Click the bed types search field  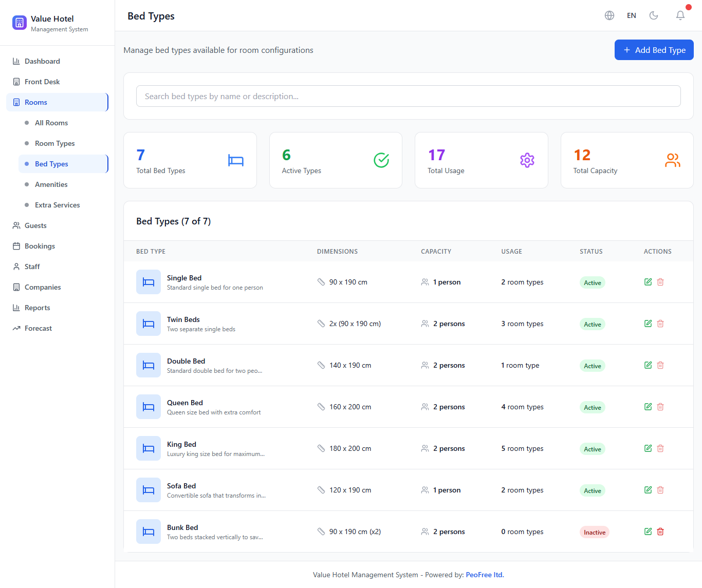408,96
